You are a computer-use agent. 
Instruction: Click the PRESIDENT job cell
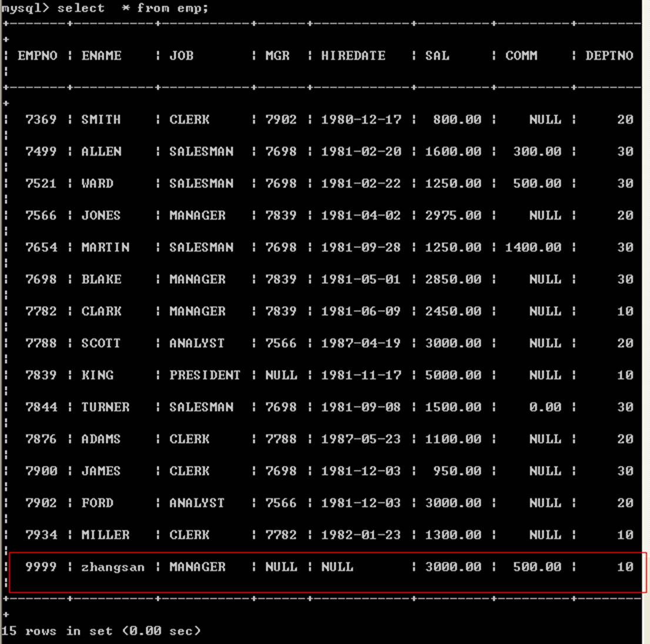tap(205, 375)
